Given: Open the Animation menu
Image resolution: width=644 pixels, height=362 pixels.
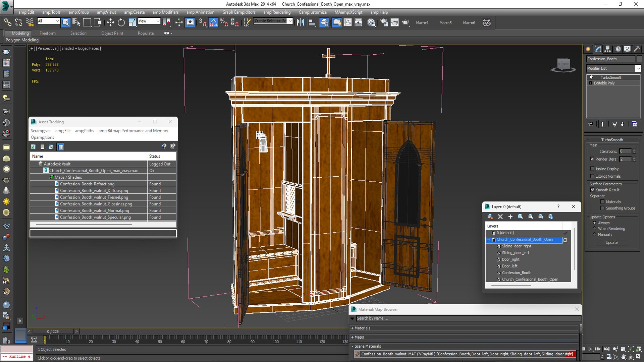Looking at the screenshot, I should [x=200, y=12].
